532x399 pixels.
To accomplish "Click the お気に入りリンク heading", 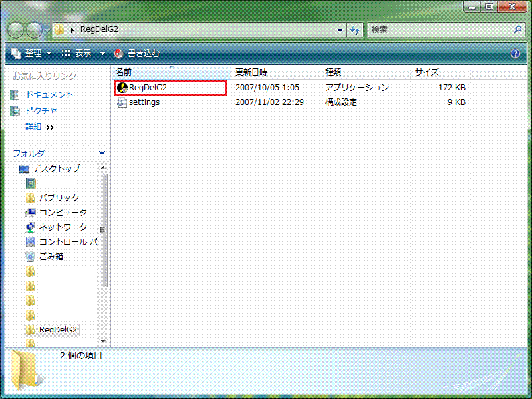I will click(x=45, y=76).
